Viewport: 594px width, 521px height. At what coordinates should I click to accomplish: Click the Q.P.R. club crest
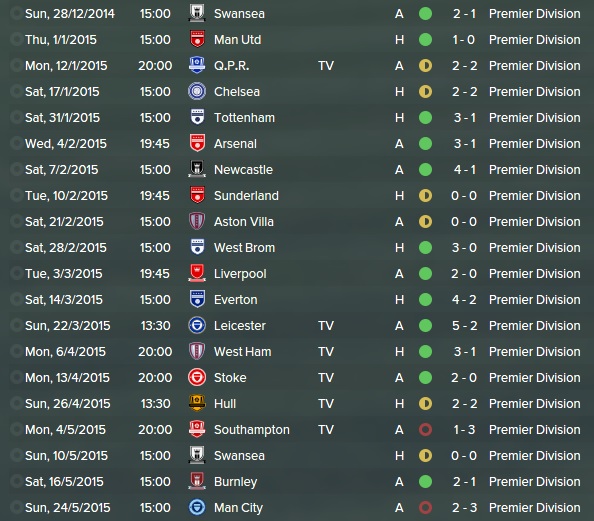coord(197,65)
